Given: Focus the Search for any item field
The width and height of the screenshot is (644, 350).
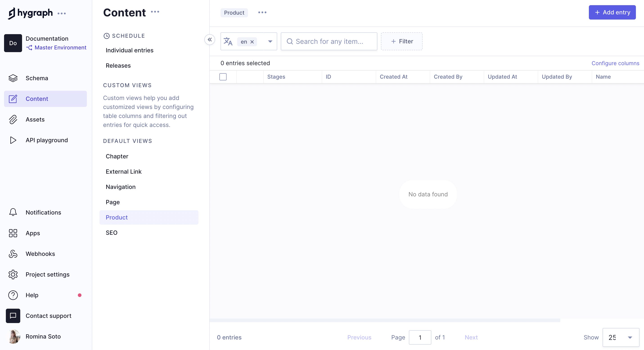Looking at the screenshot, I should [x=329, y=41].
